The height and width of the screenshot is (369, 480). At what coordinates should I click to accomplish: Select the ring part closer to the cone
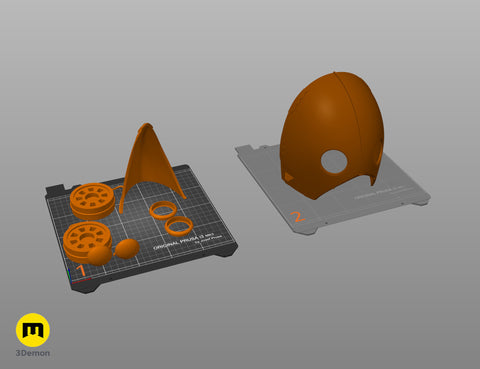pyautogui.click(x=163, y=210)
